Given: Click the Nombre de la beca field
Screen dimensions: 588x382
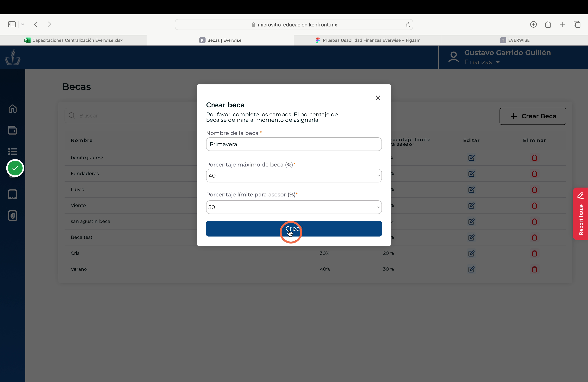Looking at the screenshot, I should click(294, 144).
